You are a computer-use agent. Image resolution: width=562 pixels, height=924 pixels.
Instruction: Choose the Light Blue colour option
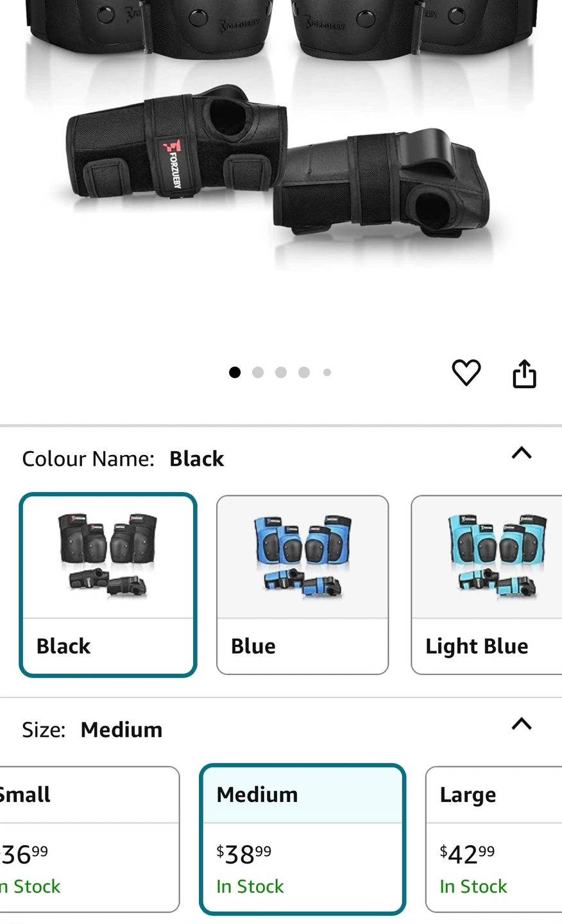tap(486, 585)
